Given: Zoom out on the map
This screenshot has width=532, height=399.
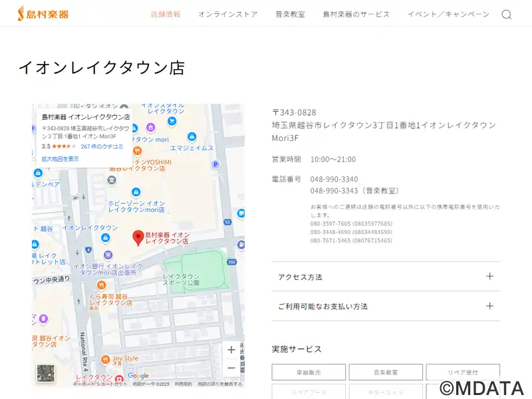Looking at the screenshot, I should tap(231, 368).
